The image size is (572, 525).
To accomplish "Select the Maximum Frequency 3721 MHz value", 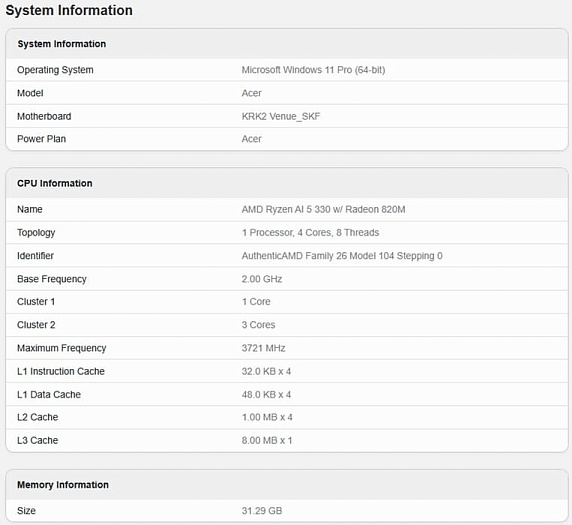I will pos(263,348).
